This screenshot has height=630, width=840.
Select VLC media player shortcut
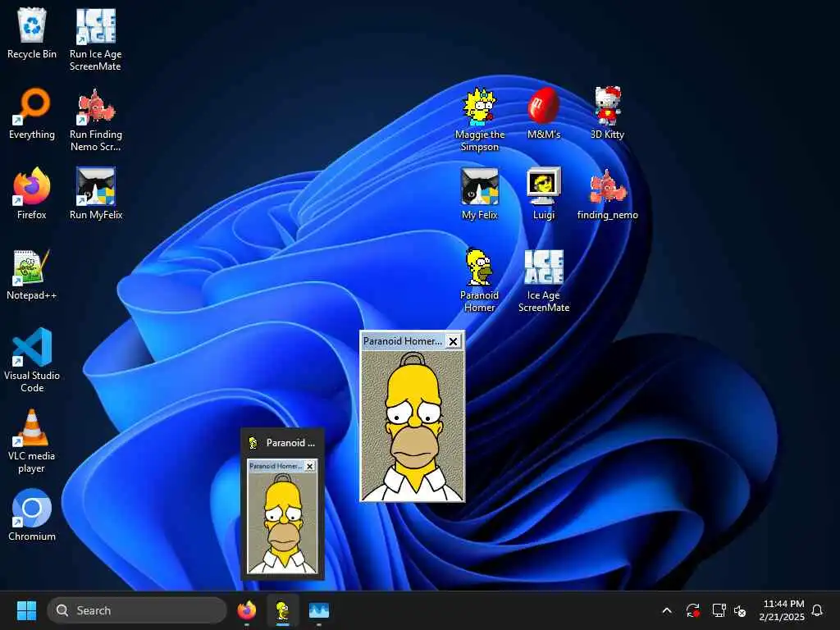pyautogui.click(x=32, y=441)
